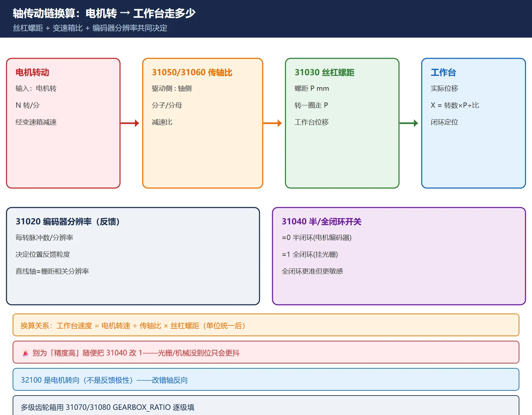532x415 pixels.
Task: Select 实际位移 text
Action: 444,89
